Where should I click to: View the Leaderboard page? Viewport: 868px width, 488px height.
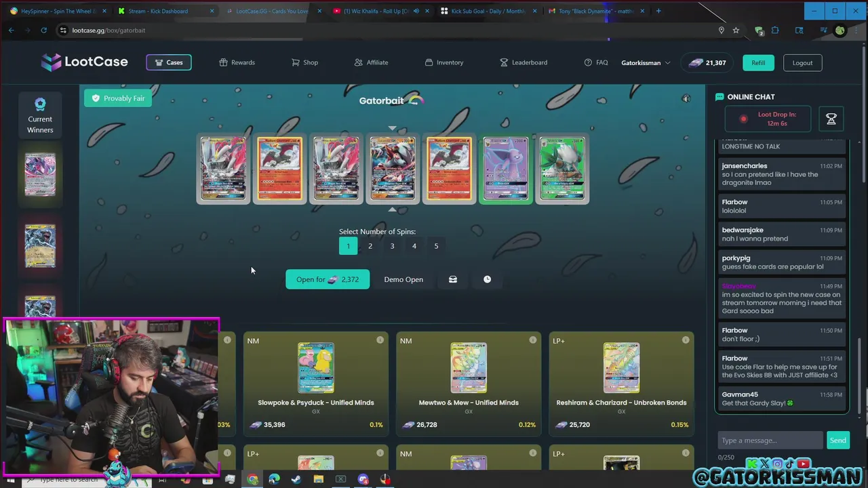click(x=523, y=62)
